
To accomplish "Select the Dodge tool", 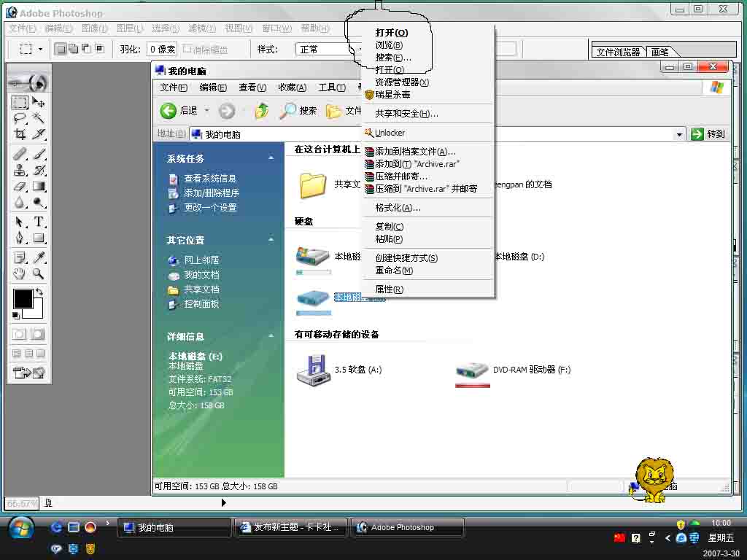I will tap(39, 203).
